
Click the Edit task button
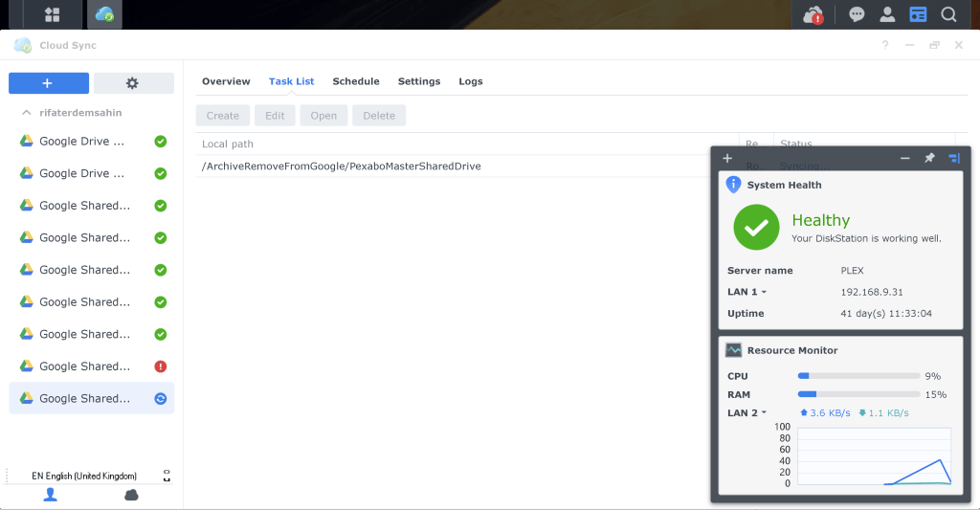[275, 116]
